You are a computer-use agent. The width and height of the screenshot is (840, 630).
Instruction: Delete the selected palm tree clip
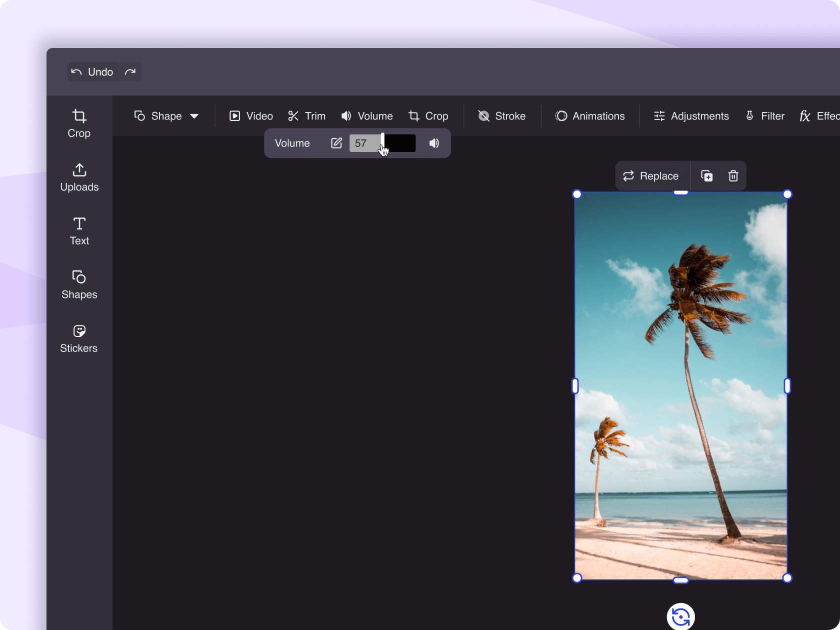click(x=733, y=175)
